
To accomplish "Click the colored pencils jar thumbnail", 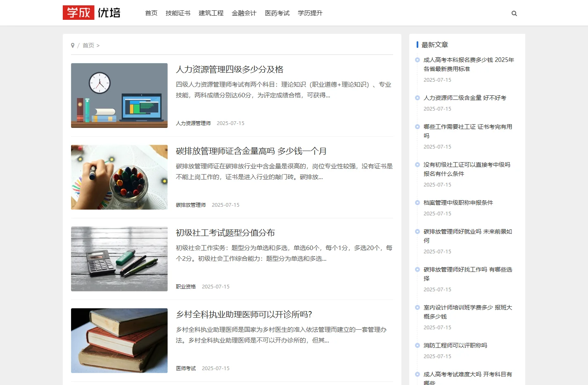I will [x=119, y=177].
